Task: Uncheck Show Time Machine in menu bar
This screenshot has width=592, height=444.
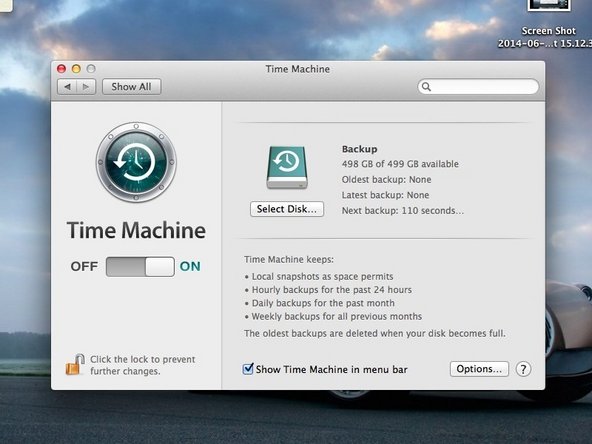Action: [x=248, y=369]
